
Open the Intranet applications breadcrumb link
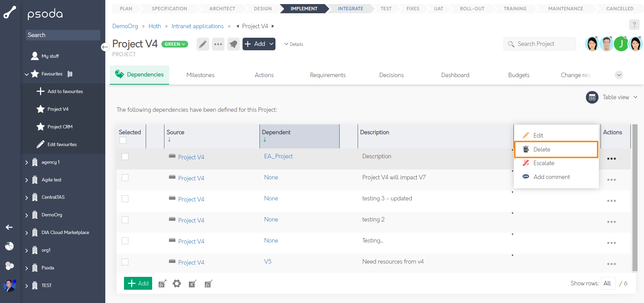pos(197,26)
